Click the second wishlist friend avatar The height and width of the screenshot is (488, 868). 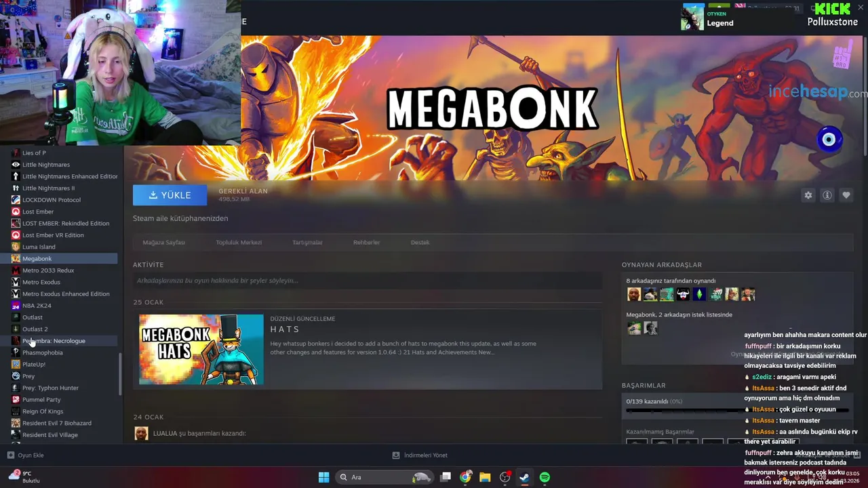click(650, 328)
